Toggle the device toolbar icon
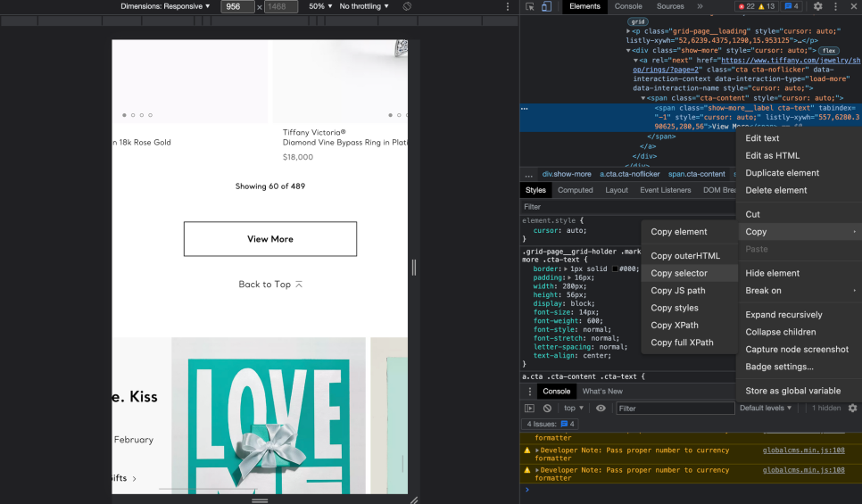Image resolution: width=862 pixels, height=504 pixels. pyautogui.click(x=546, y=6)
